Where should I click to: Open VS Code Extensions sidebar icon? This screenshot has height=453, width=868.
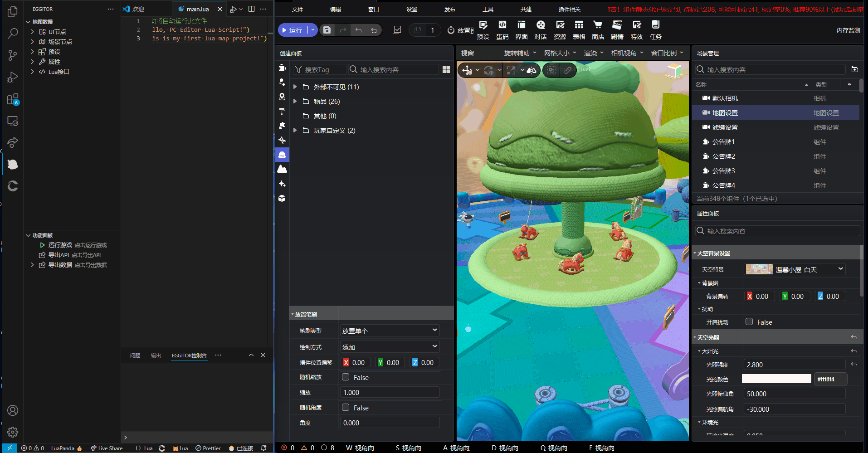pos(13,99)
